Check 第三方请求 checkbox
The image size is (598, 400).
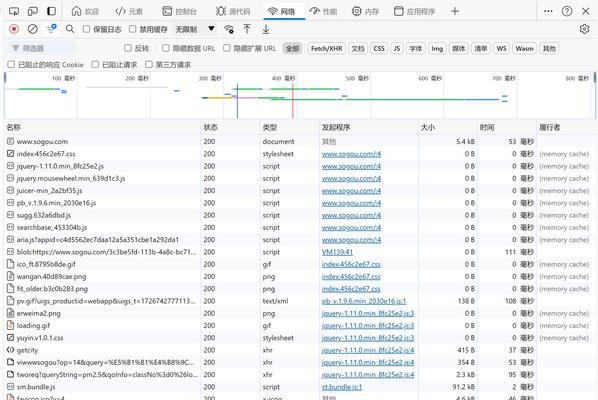pos(149,64)
